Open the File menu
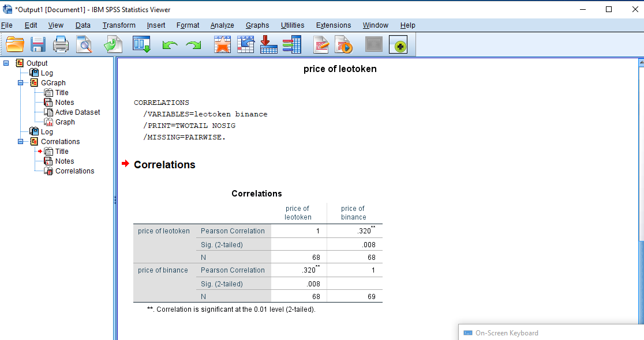644x340 pixels. 7,25
